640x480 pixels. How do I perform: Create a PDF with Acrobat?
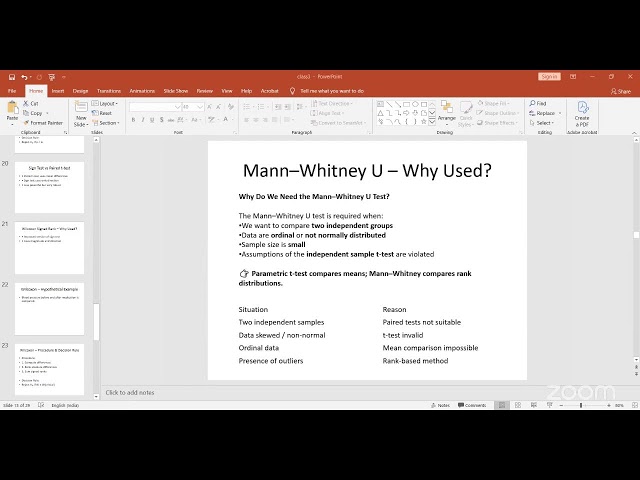coord(582,114)
